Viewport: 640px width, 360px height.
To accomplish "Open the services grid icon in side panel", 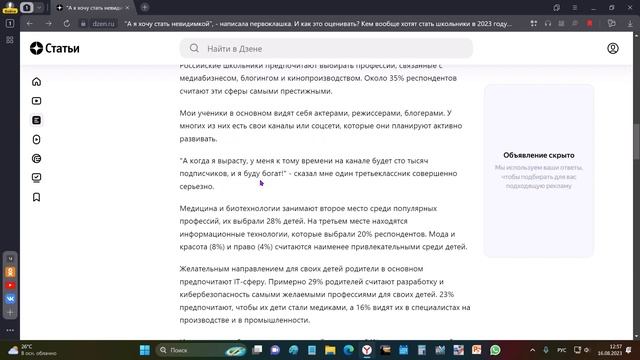I will 10,40.
